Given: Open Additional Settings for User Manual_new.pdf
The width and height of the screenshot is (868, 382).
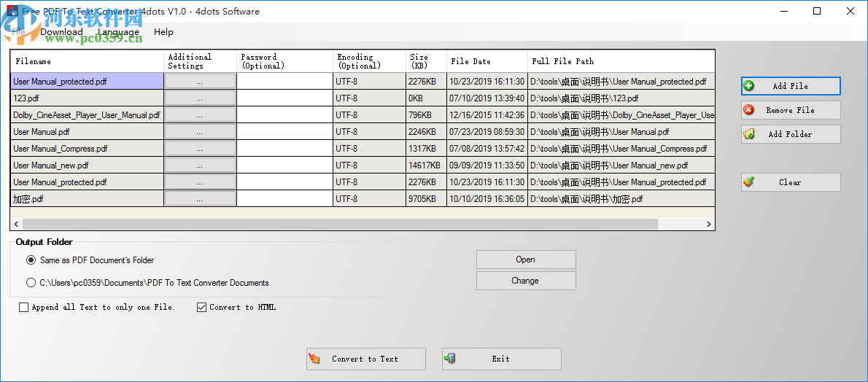Looking at the screenshot, I should (200, 165).
